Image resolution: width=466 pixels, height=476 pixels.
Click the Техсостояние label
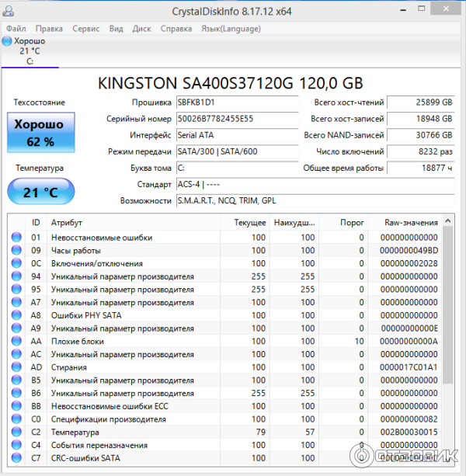pos(39,102)
